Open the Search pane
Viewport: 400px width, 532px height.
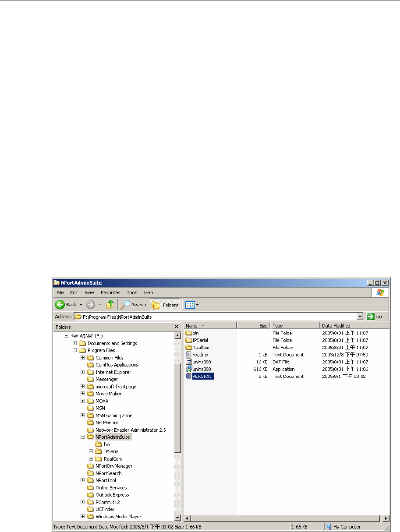click(134, 304)
